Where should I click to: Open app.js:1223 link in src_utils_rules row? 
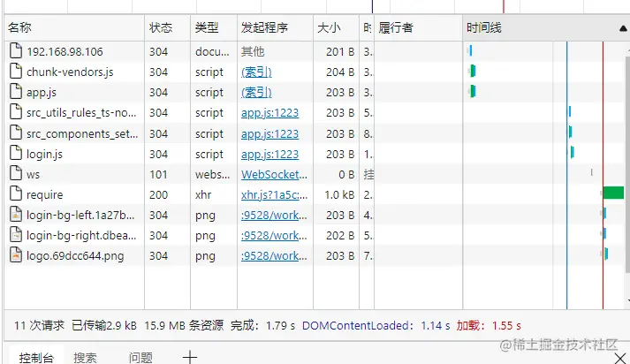[x=270, y=113]
